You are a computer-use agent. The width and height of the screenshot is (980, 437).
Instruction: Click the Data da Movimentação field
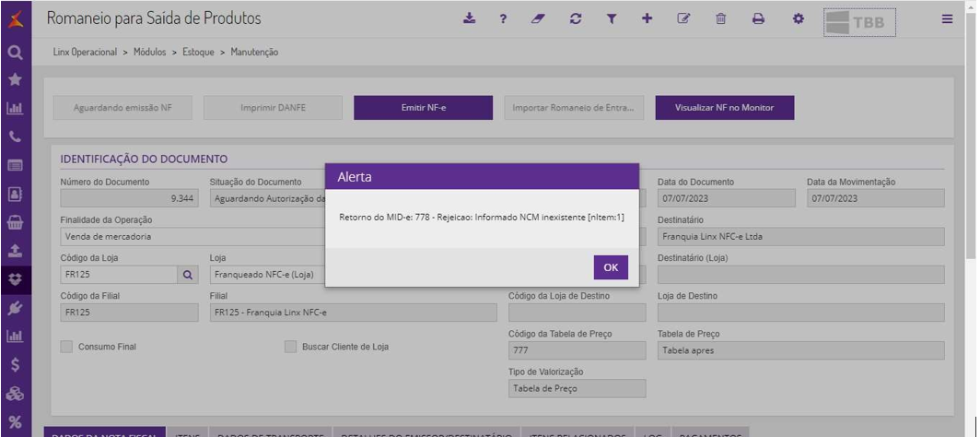coord(876,198)
